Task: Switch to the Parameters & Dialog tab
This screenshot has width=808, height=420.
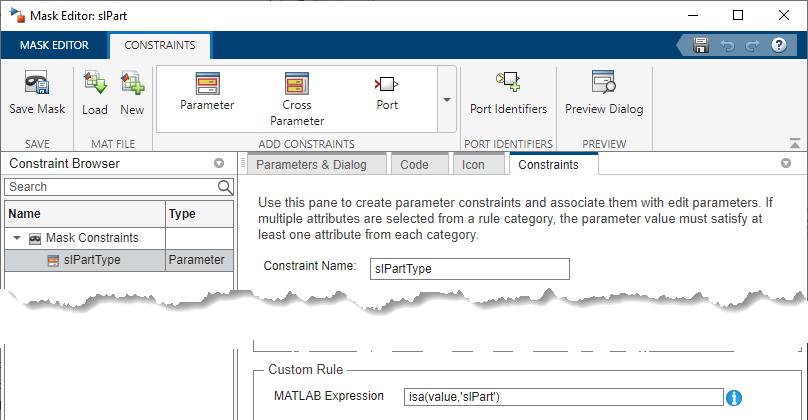Action: [x=312, y=164]
